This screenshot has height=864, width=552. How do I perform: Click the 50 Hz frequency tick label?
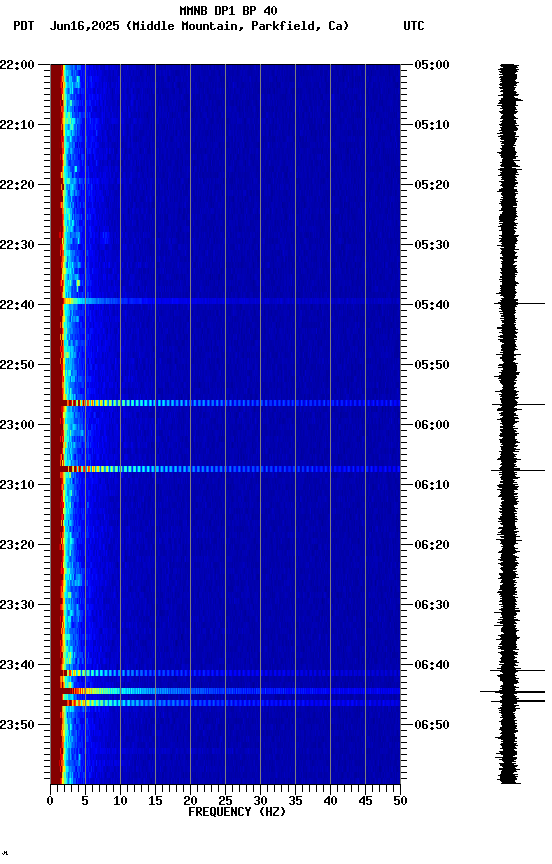(401, 801)
